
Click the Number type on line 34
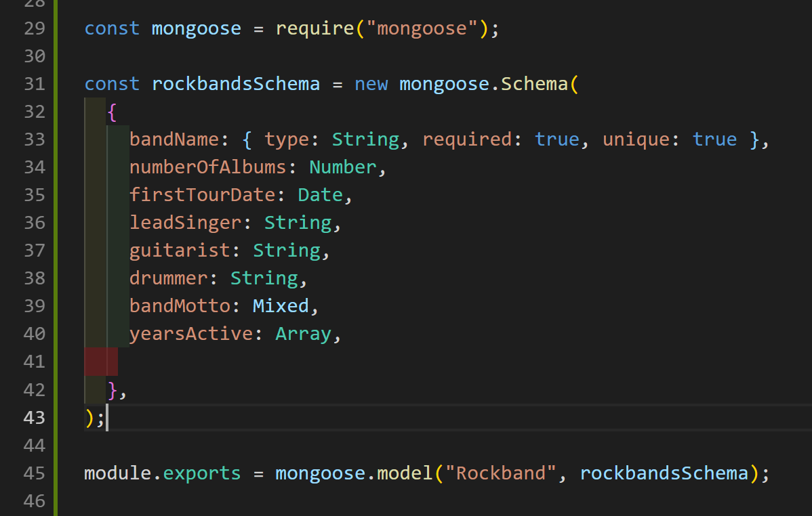[342, 167]
